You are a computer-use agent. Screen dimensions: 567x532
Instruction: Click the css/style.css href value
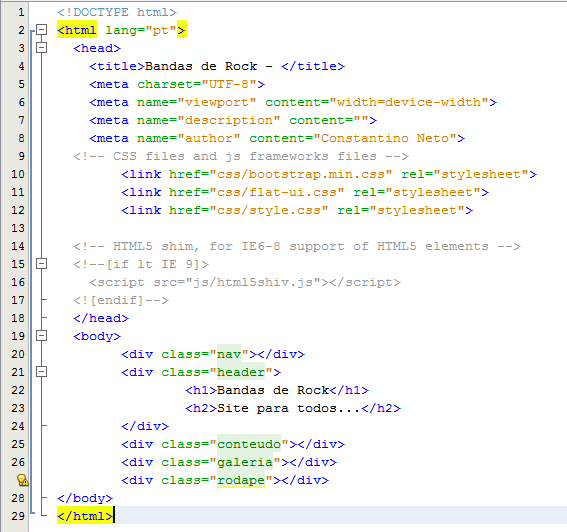(269, 210)
